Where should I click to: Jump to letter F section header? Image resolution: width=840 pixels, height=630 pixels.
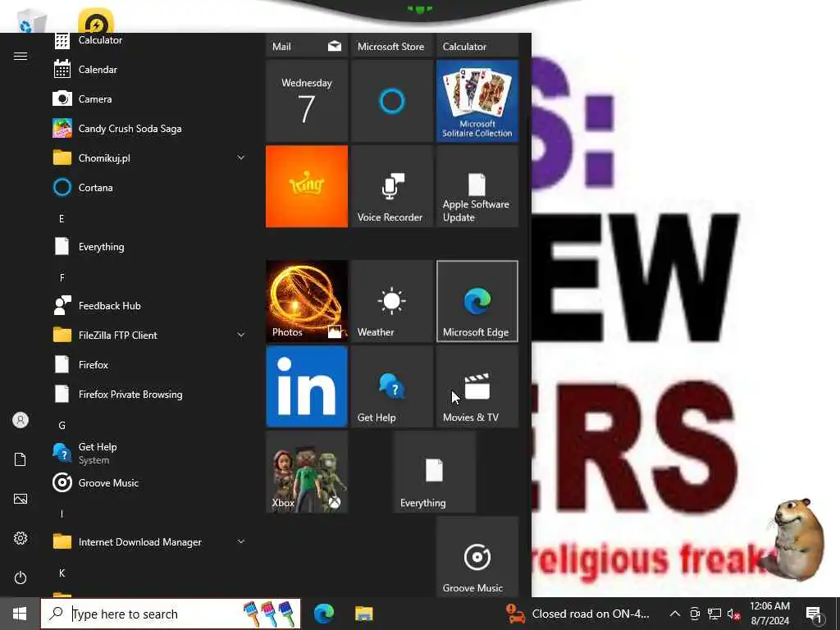tap(62, 277)
